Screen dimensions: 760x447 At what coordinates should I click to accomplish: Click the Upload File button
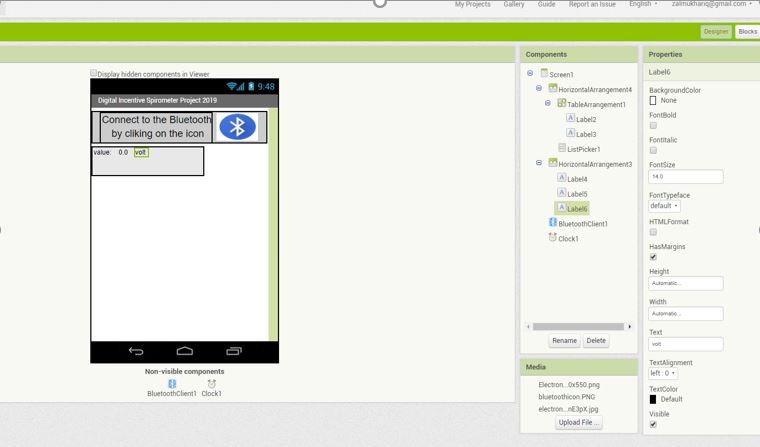578,422
